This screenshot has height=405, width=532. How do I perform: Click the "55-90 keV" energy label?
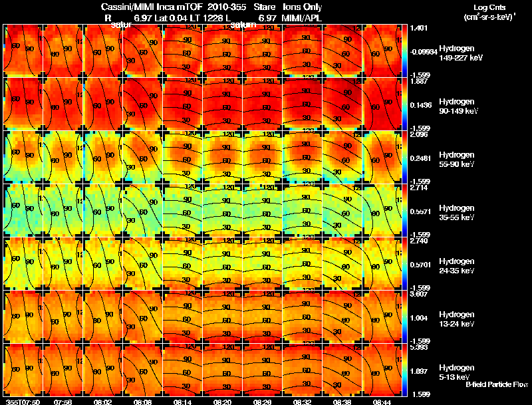[x=456, y=164]
